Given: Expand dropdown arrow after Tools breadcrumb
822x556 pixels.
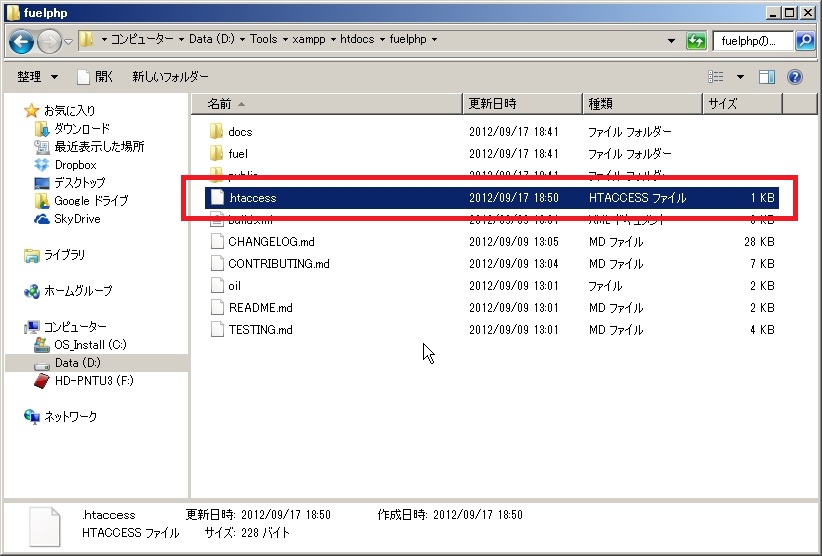Looking at the screenshot, I should tap(285, 39).
